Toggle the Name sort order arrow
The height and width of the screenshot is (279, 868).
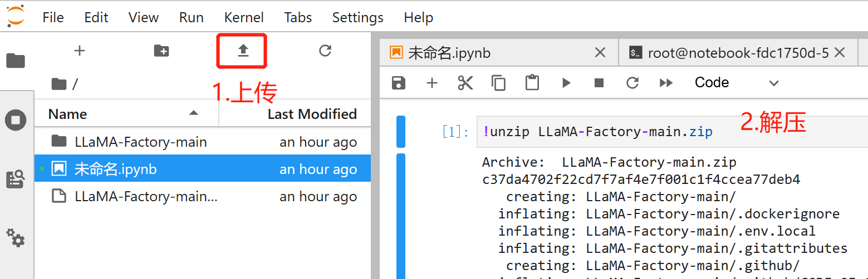[193, 113]
